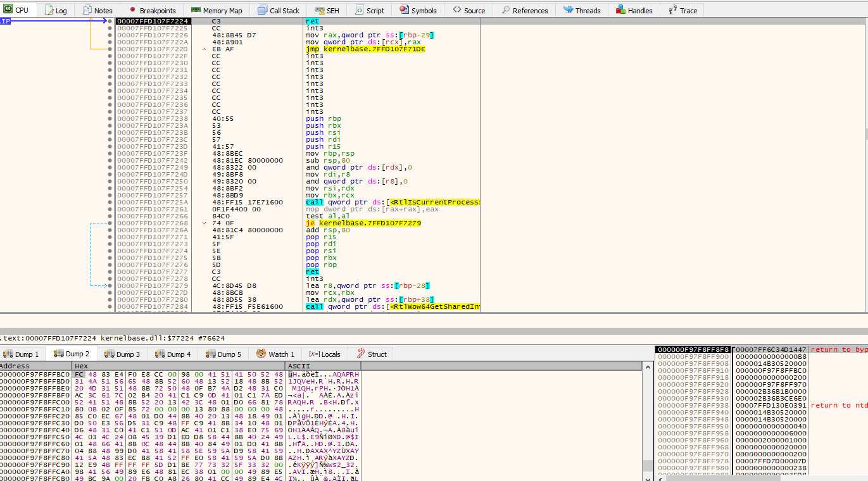Image resolution: width=868 pixels, height=481 pixels.
Task: Click the memory chip icon on Memory Map tab
Action: [x=196, y=10]
